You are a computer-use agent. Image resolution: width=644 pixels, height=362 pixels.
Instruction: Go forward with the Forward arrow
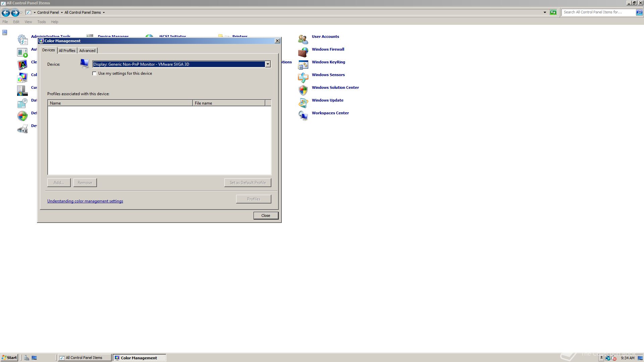coord(15,13)
